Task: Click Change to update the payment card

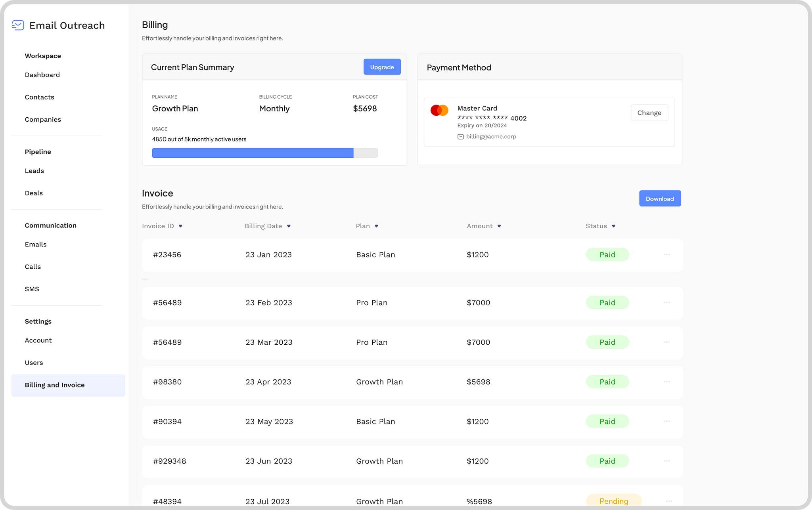Action: click(649, 113)
